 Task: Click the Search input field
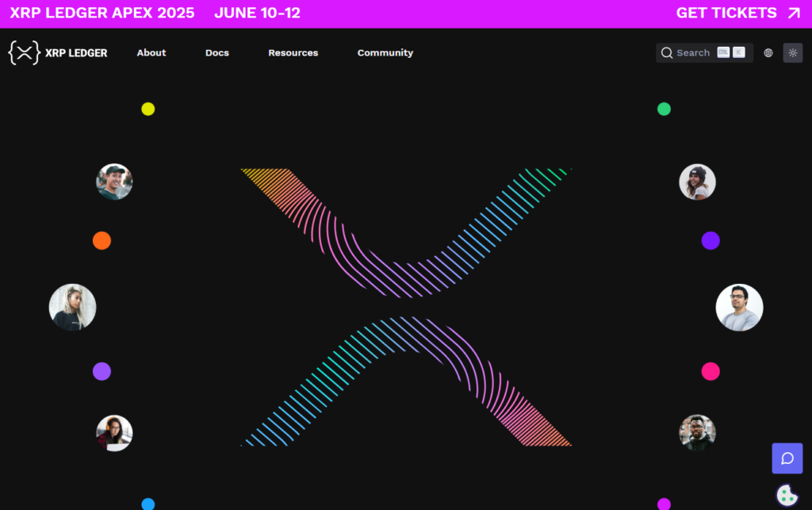click(704, 53)
